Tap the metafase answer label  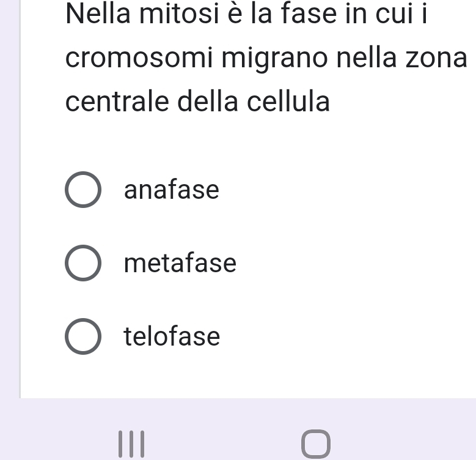point(180,263)
